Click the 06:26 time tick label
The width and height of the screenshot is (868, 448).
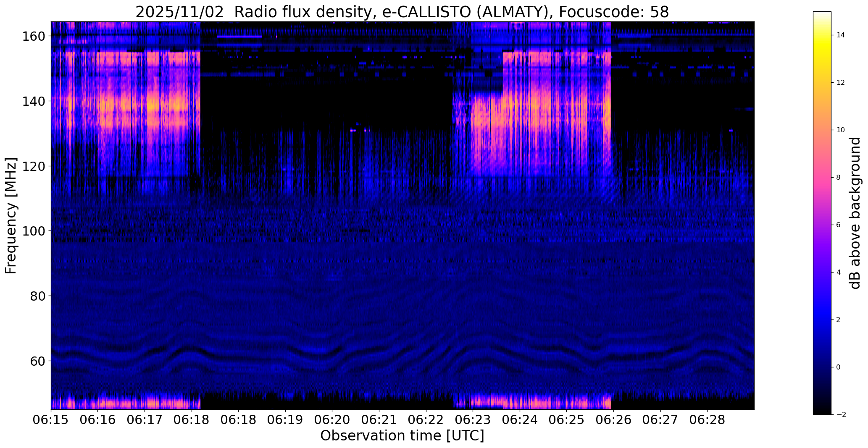tap(613, 420)
